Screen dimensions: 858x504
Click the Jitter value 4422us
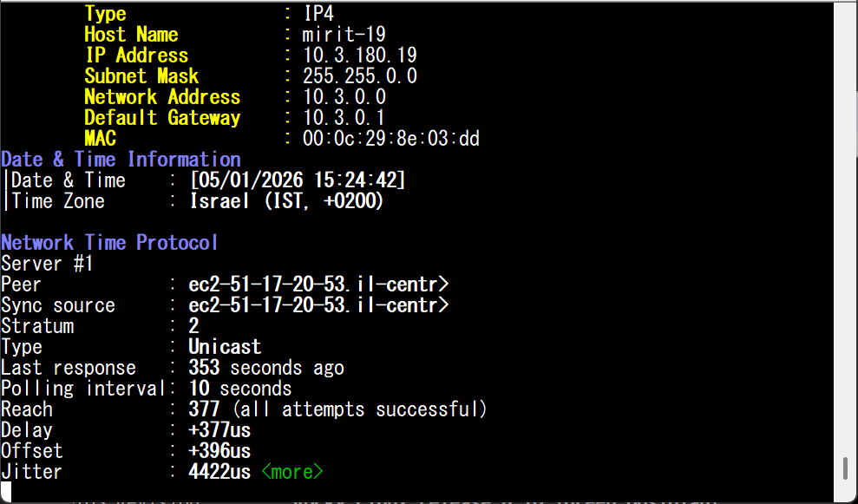coord(219,472)
